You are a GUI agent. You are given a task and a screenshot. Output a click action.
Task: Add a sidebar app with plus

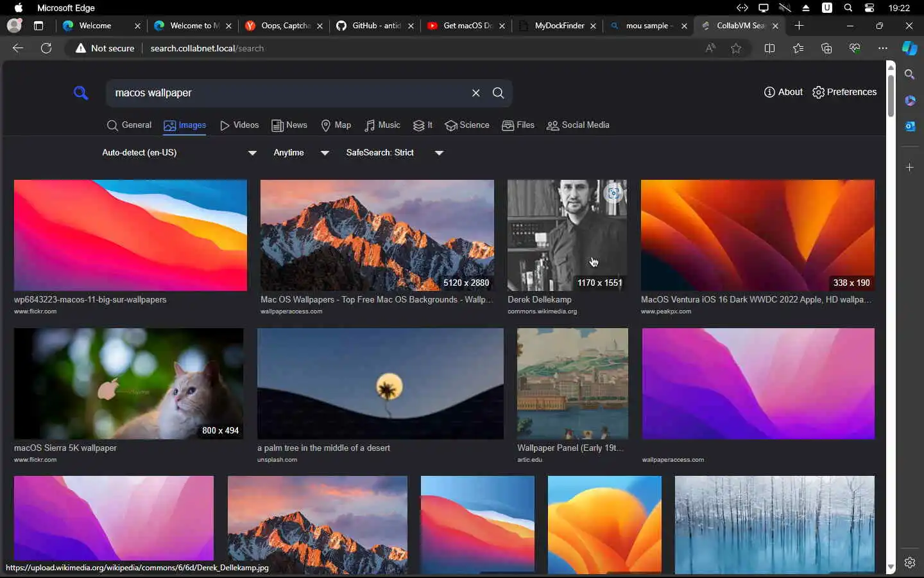point(910,168)
